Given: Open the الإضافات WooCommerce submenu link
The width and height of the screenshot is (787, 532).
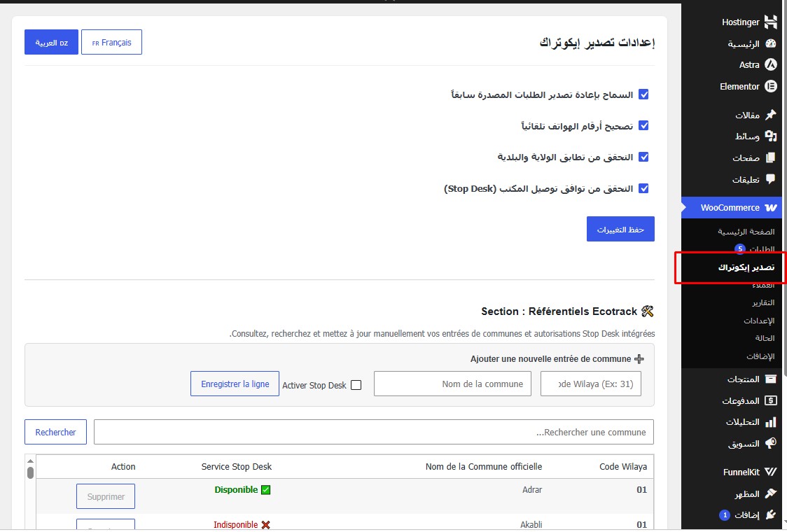Looking at the screenshot, I should point(760,356).
